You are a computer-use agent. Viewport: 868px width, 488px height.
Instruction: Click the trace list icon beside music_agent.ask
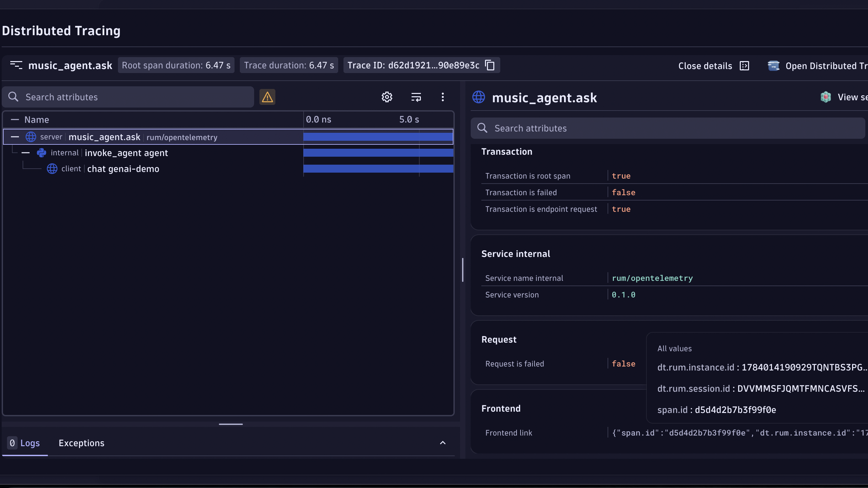pyautogui.click(x=16, y=65)
